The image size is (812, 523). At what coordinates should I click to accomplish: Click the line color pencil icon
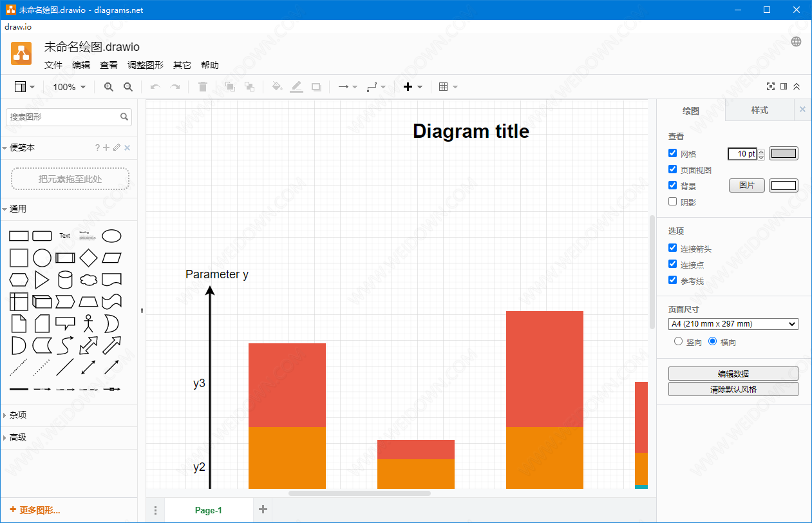pos(296,87)
